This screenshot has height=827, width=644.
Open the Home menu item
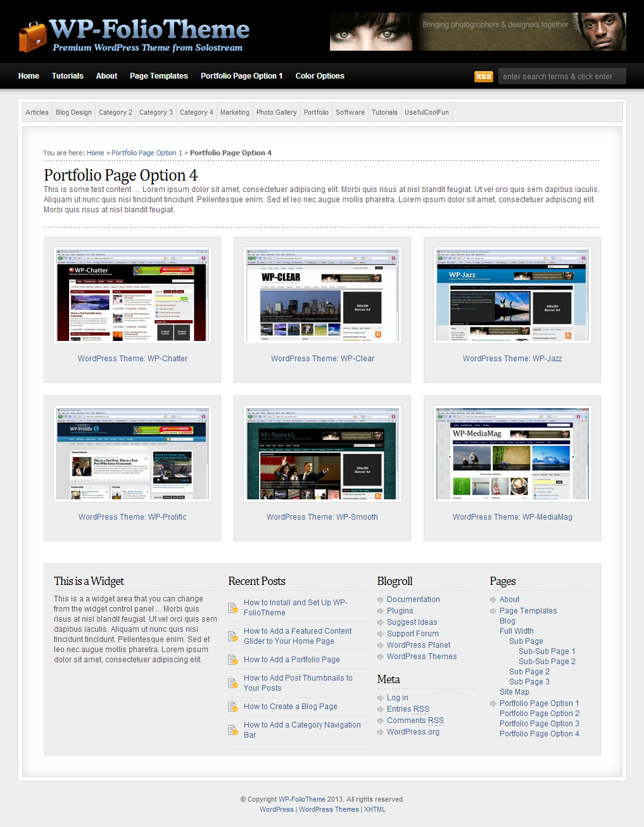[28, 76]
